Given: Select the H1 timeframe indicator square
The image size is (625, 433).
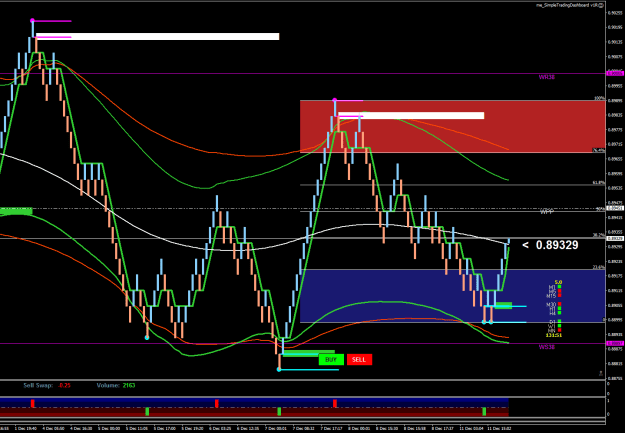Looking at the screenshot, I should pyautogui.click(x=560, y=308).
